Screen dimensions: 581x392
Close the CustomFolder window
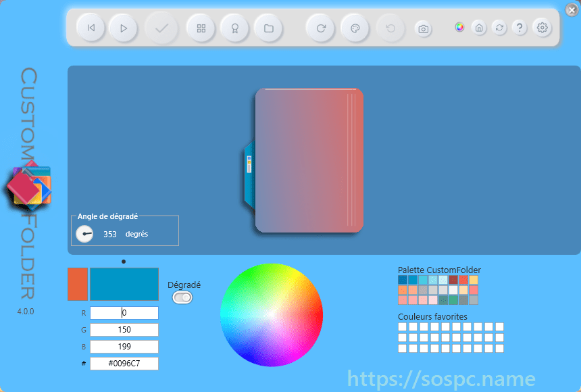click(x=572, y=9)
